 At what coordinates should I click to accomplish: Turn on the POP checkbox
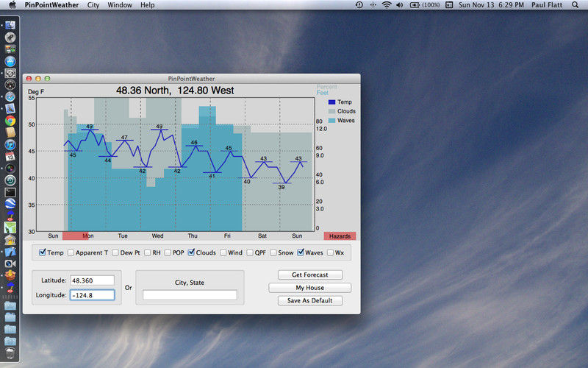pyautogui.click(x=168, y=252)
